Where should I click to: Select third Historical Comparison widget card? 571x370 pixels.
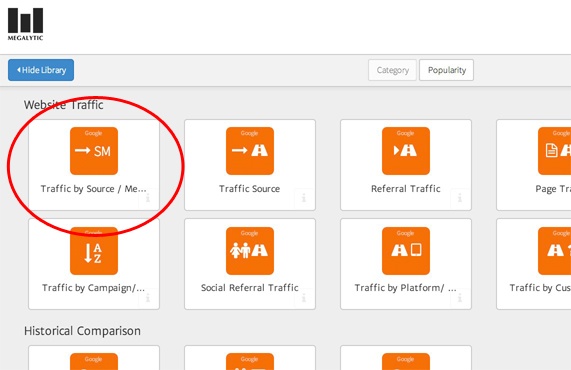406,358
